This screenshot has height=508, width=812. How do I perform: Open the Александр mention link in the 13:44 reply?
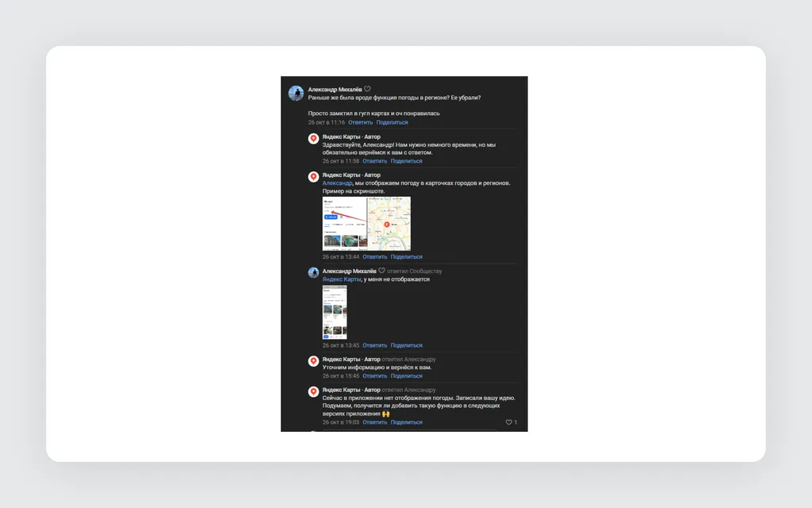[x=337, y=183]
